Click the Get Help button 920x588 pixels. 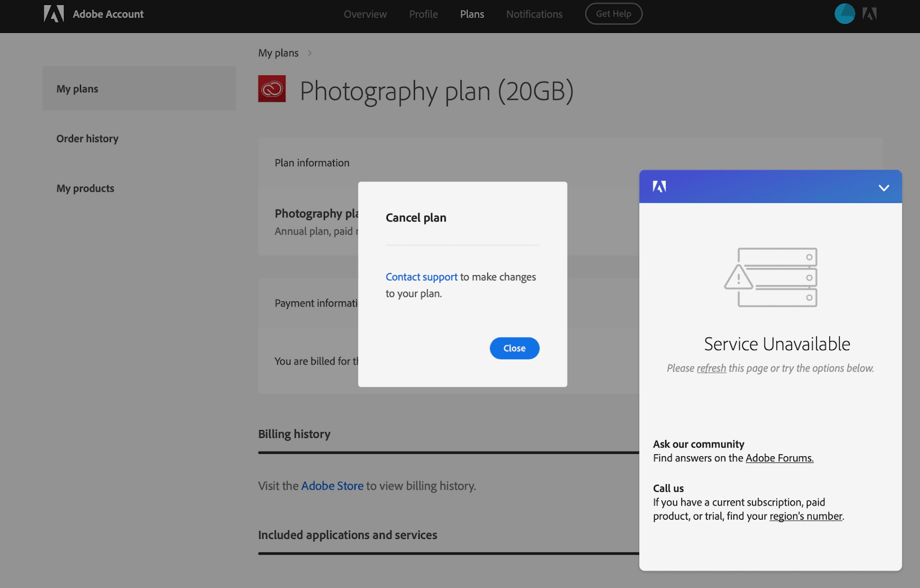coord(614,13)
